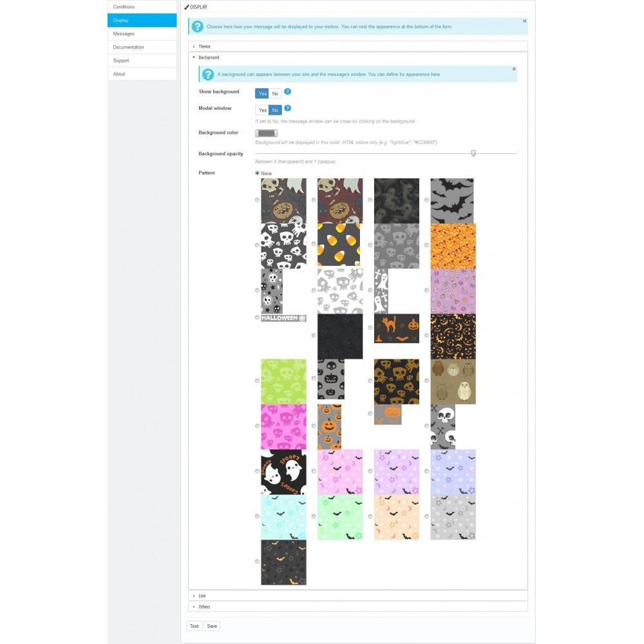Set Modal window to Yes

click(x=263, y=110)
